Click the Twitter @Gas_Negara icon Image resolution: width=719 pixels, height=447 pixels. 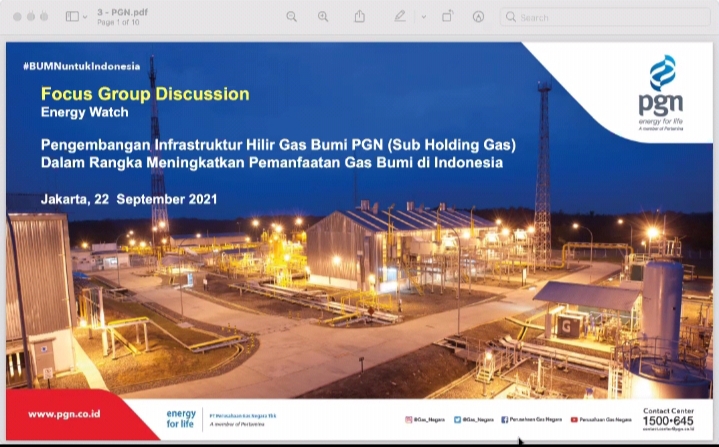tap(457, 419)
